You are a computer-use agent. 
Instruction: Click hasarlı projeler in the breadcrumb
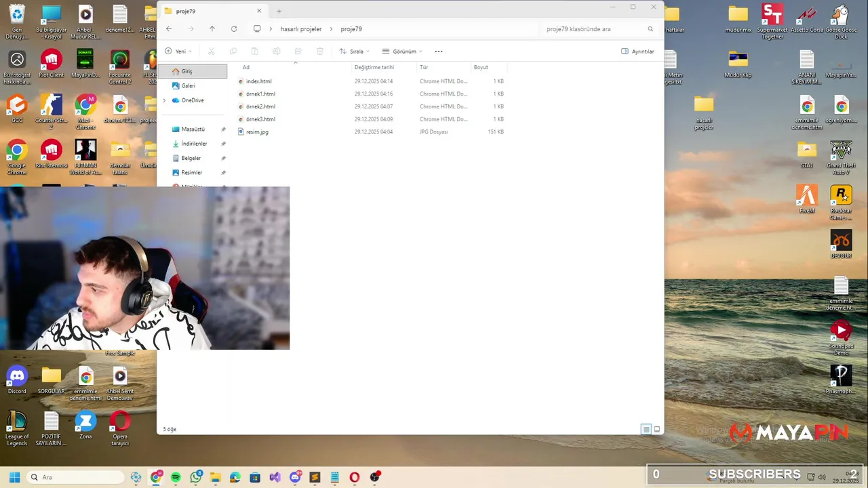(301, 29)
